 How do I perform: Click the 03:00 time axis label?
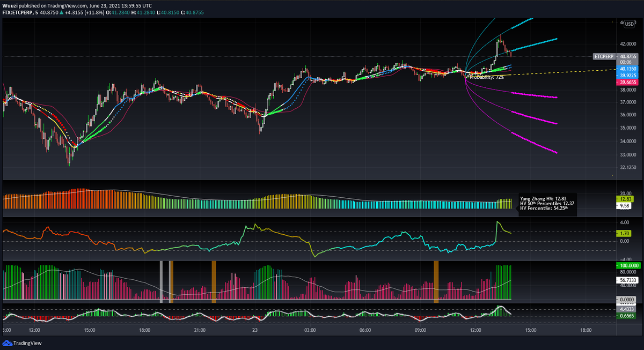[x=310, y=331]
